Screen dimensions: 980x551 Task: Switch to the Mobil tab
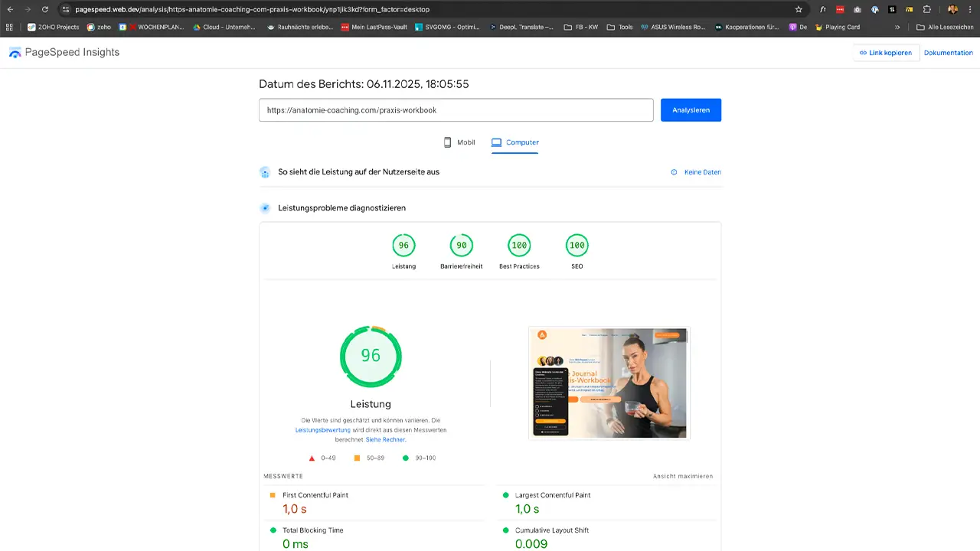click(x=459, y=142)
